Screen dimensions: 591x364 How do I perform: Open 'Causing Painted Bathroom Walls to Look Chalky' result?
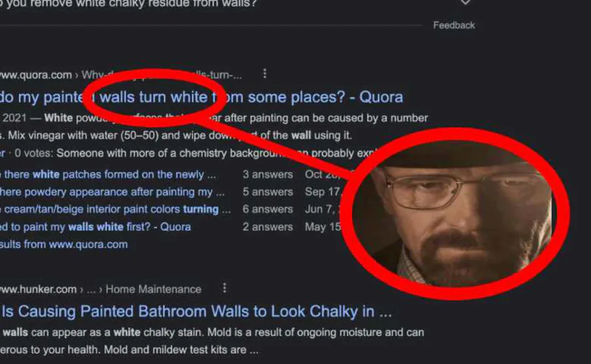(196, 312)
